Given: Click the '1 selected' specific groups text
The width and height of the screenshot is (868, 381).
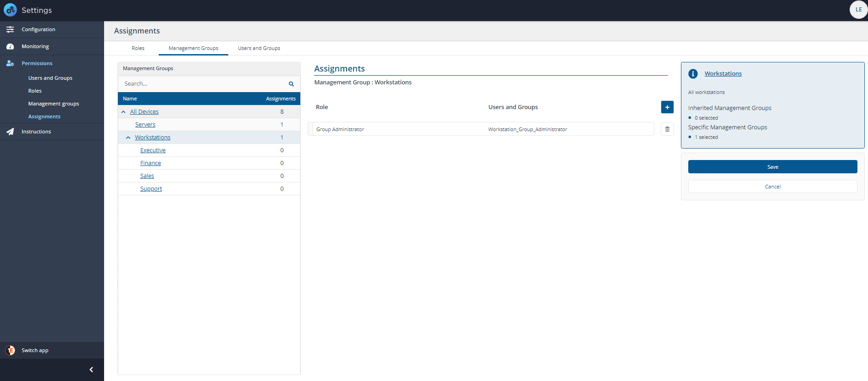Looking at the screenshot, I should tap(706, 137).
